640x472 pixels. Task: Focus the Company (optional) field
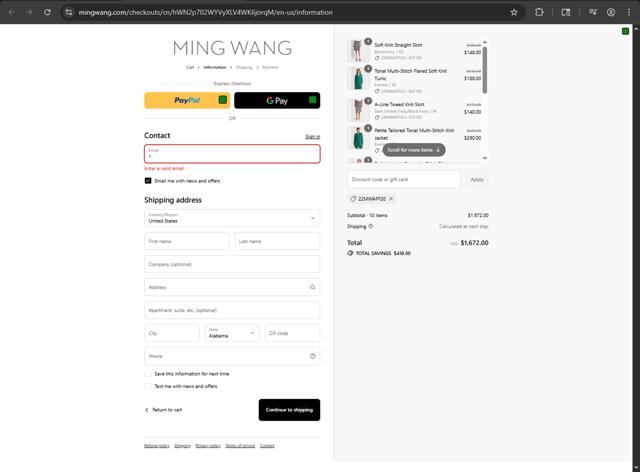(232, 264)
